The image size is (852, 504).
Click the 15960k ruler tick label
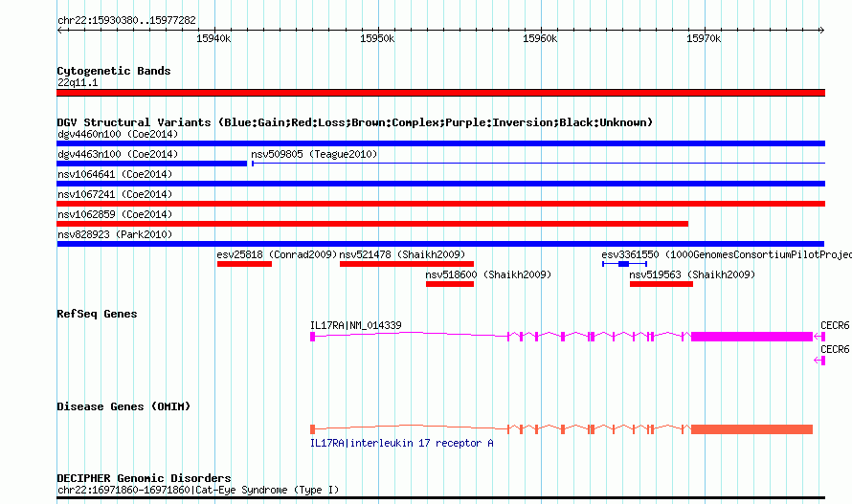click(540, 38)
